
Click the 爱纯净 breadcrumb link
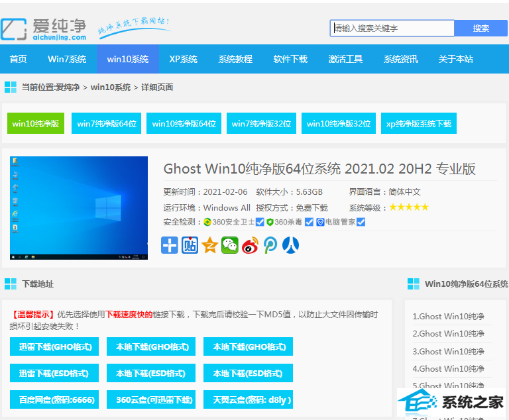(x=68, y=87)
